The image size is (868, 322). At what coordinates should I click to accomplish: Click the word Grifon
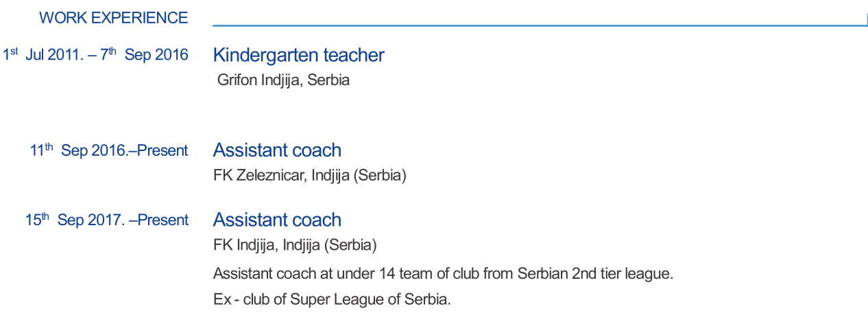point(237,80)
